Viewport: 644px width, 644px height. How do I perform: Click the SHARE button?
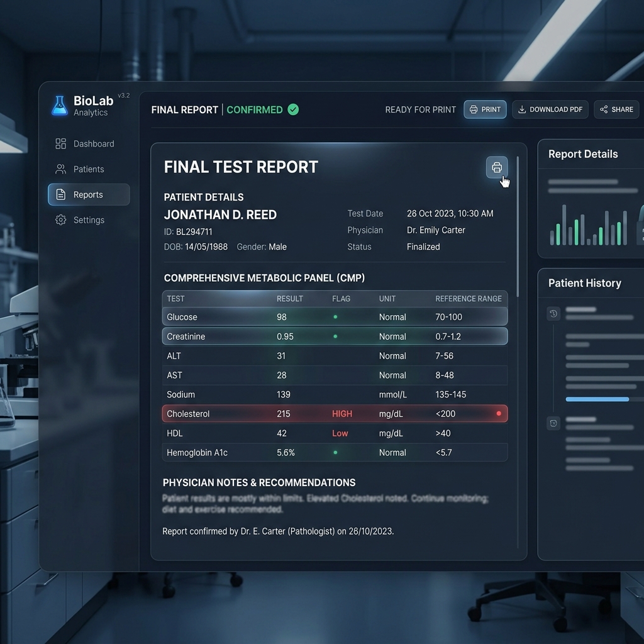[616, 109]
